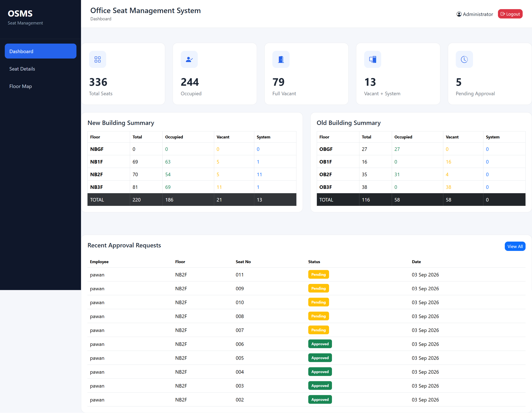Click the Pending Approval clock icon
The image size is (532, 413).
464,59
